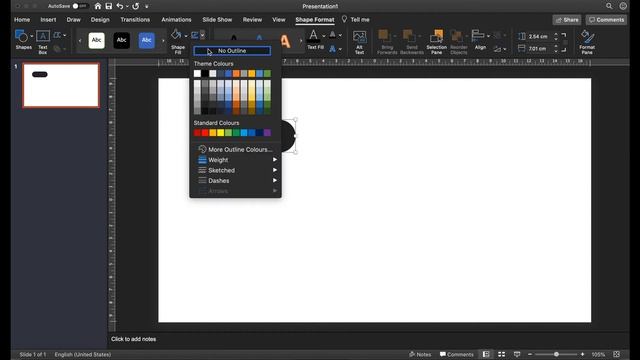The width and height of the screenshot is (640, 360).
Task: Go to Home icon in title bar
Action: coord(98,6)
